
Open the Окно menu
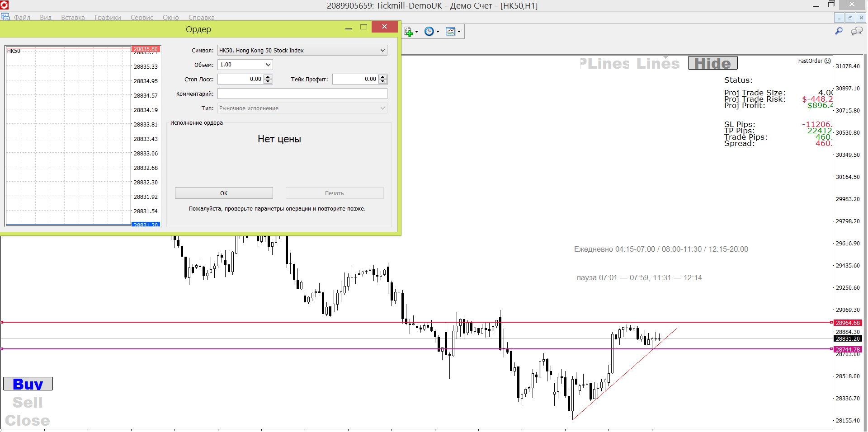pos(171,18)
